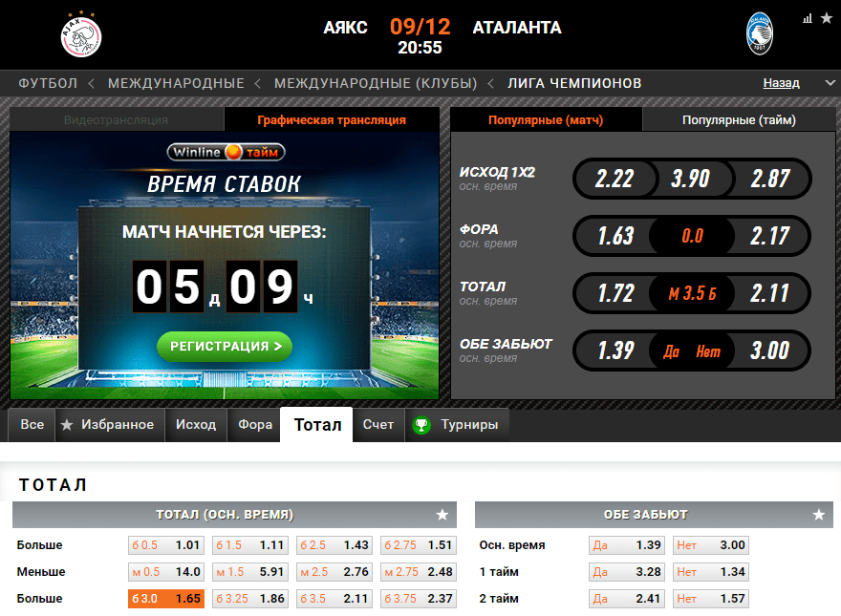Viewport: 841px width, 616px height.
Task: Click the Назад link
Action: pyautogui.click(x=781, y=83)
